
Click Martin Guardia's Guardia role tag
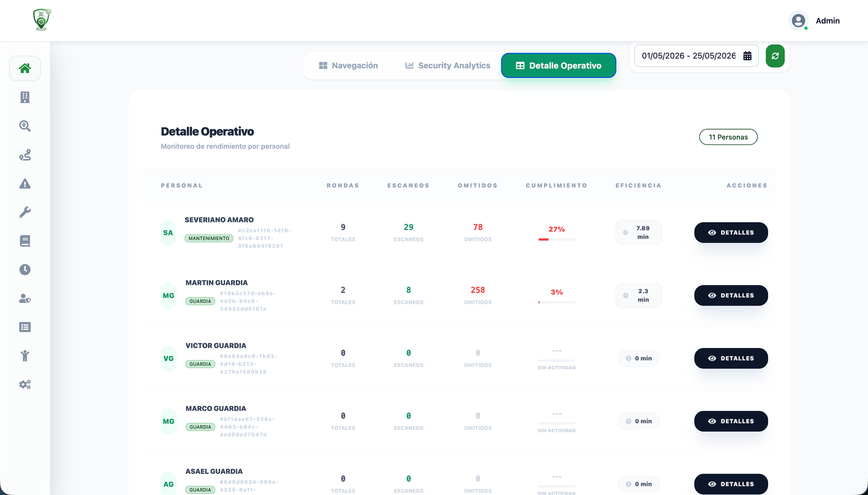[x=200, y=301]
